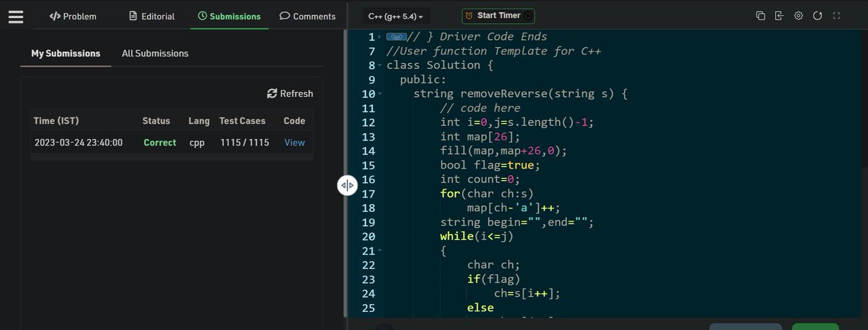
Task: Click the 'ch=s[i++];' code line
Action: click(x=527, y=294)
